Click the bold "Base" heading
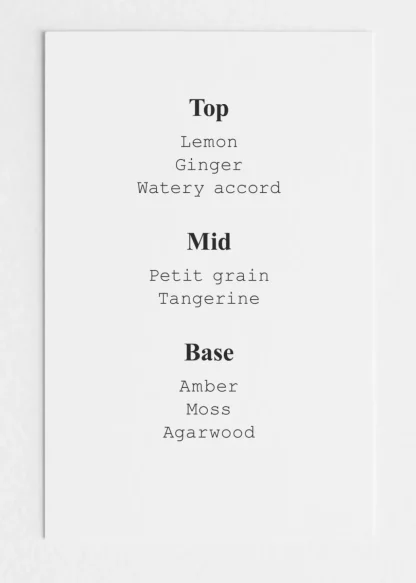416x583 pixels. pyautogui.click(x=209, y=352)
